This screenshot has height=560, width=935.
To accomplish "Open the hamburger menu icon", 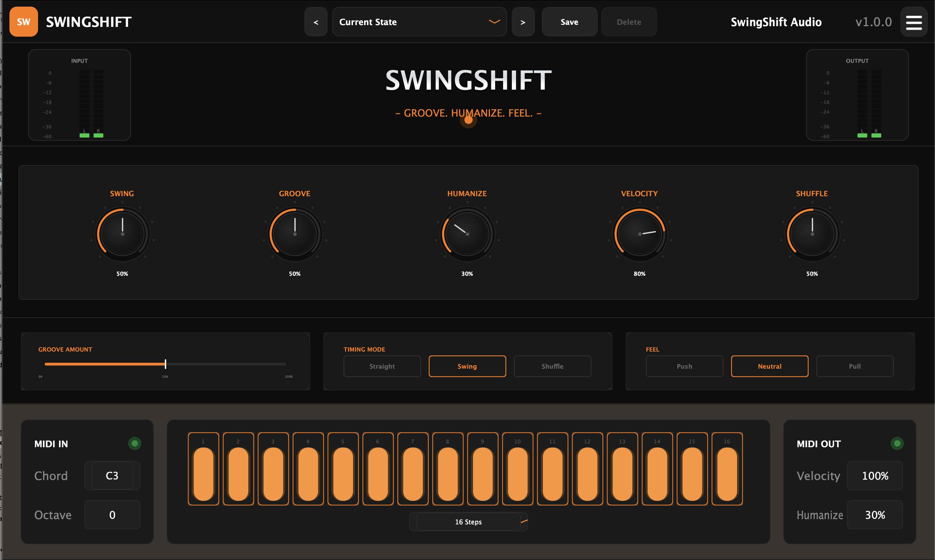I will tap(913, 22).
